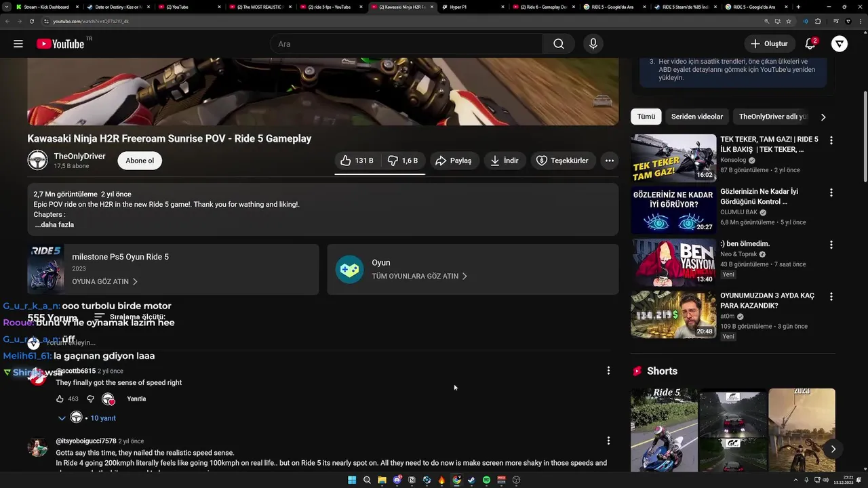Open OYUNA GÖZ ATIN for Ride 5
The image size is (868, 488).
click(x=104, y=281)
